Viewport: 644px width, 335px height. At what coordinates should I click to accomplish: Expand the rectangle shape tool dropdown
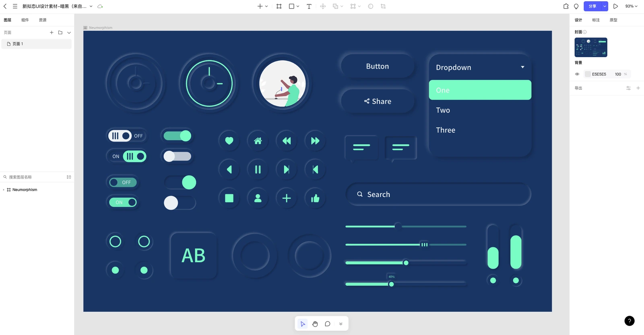298,6
